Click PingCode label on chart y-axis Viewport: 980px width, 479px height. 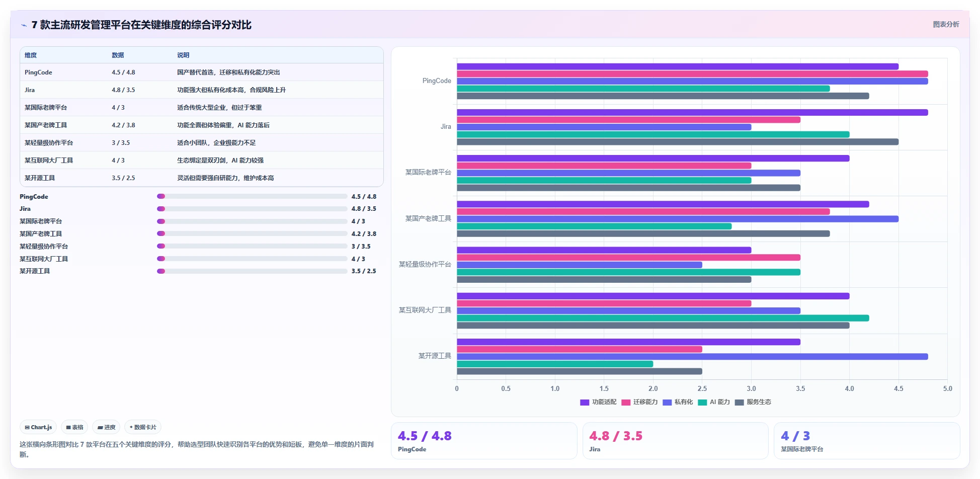click(x=437, y=81)
